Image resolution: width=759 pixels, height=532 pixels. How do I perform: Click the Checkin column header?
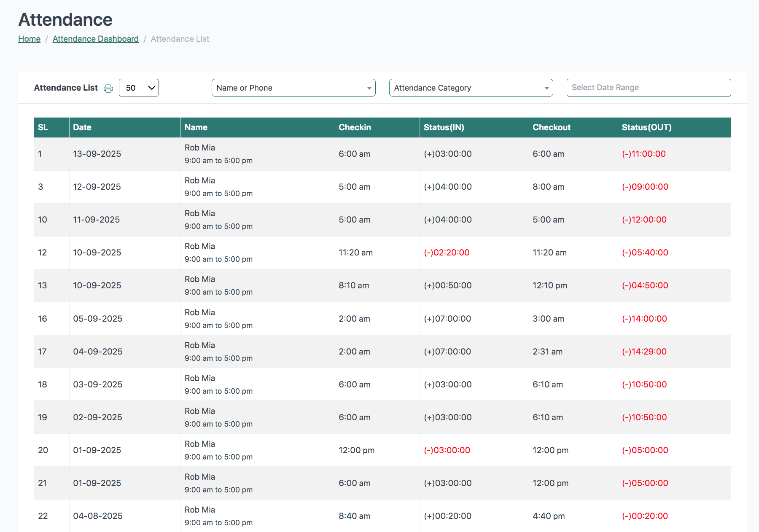point(355,127)
